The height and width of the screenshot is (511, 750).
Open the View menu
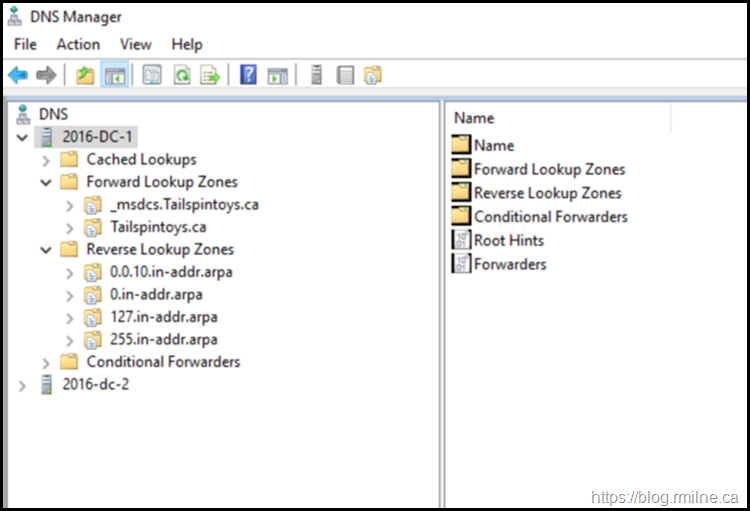tap(135, 44)
